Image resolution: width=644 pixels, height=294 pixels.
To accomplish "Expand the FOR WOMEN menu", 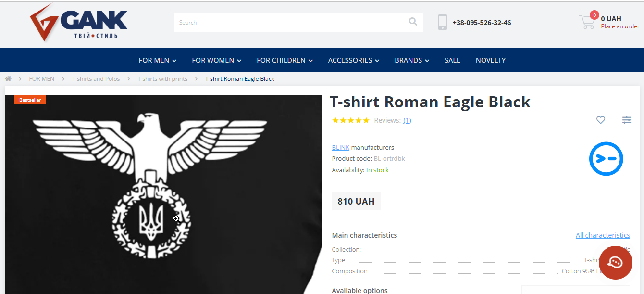I will point(216,60).
